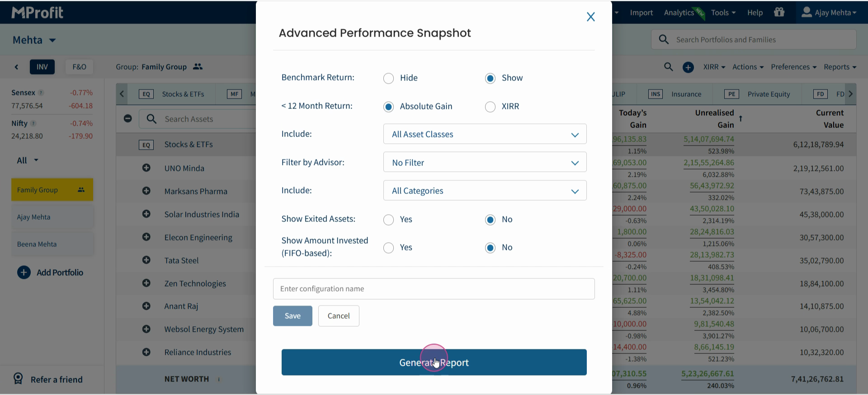Open the Reports menu
This screenshot has height=395, width=868.
(x=840, y=67)
